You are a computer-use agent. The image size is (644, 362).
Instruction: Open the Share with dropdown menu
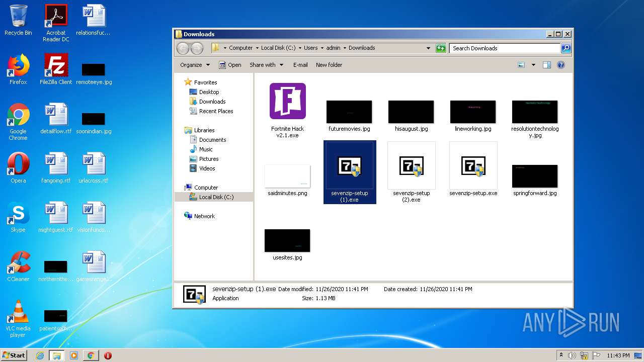point(266,65)
